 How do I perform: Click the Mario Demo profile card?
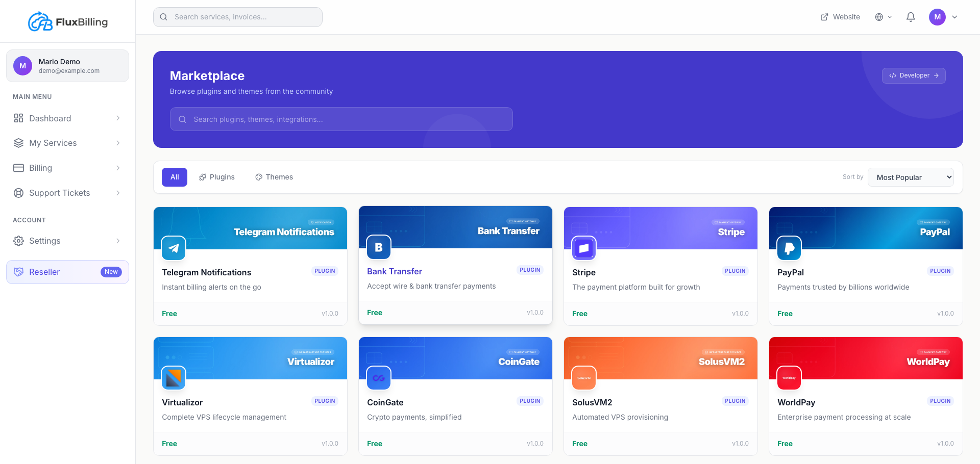tap(67, 66)
